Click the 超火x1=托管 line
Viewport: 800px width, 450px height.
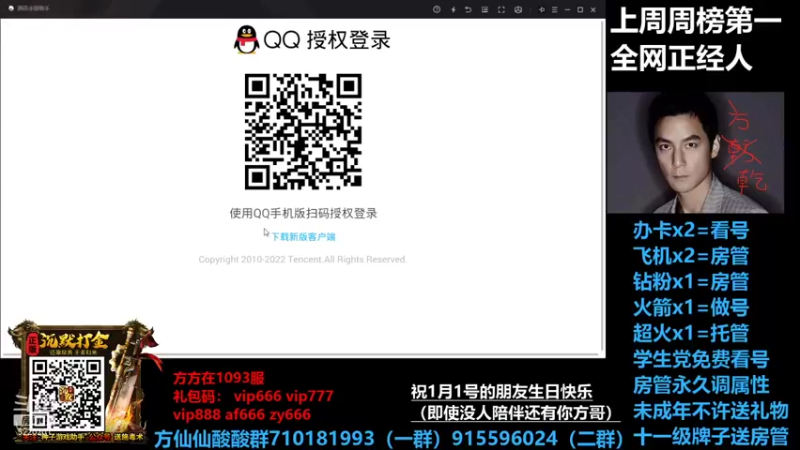(691, 333)
